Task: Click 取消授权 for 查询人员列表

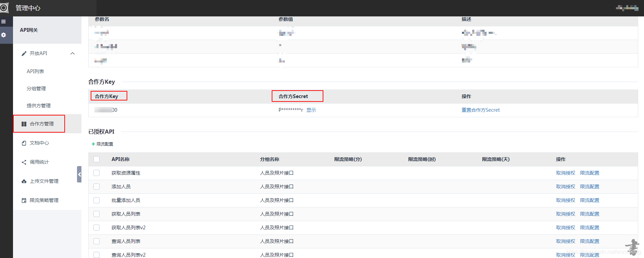Action: 565,241
